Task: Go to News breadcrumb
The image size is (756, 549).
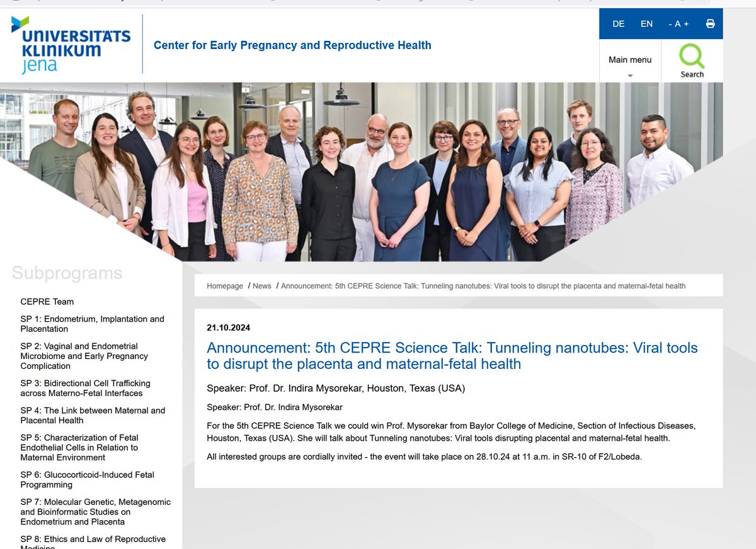Action: click(262, 286)
